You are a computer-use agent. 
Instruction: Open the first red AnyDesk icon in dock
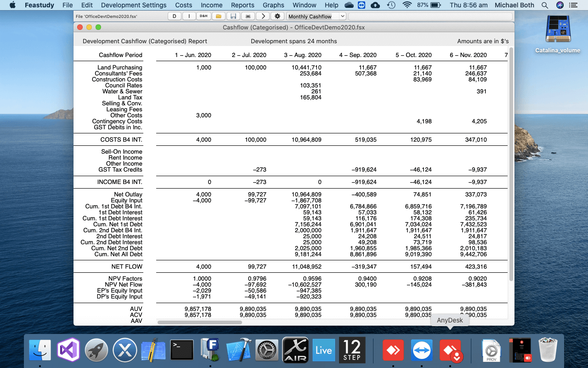pyautogui.click(x=393, y=350)
